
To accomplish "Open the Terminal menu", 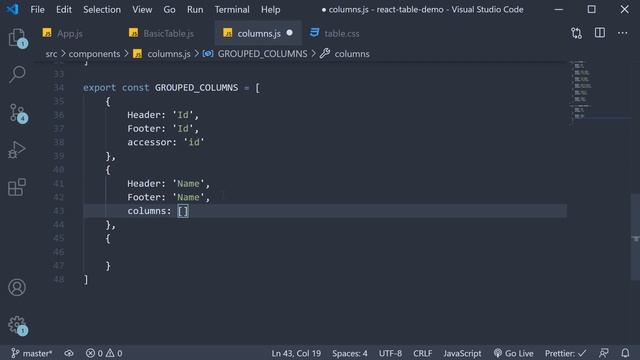I will pos(232,9).
